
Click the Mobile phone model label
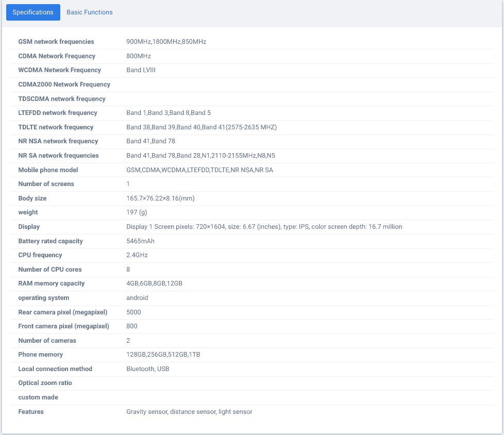pyautogui.click(x=48, y=170)
